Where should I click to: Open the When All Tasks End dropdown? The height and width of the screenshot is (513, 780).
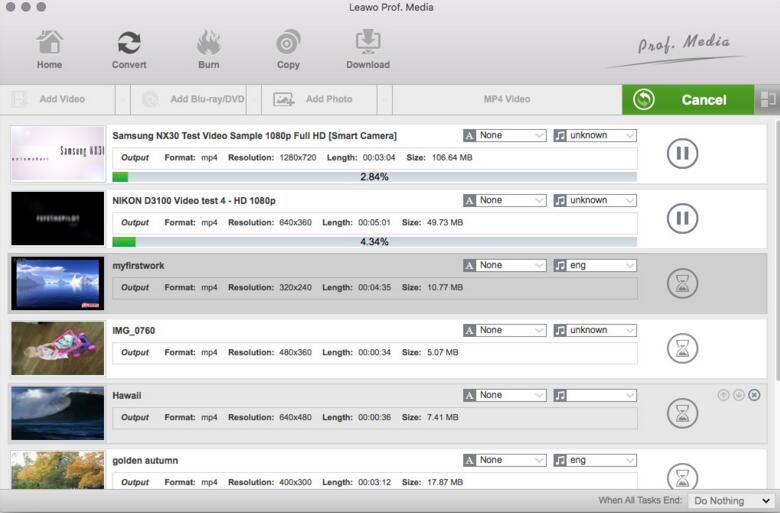tap(732, 501)
